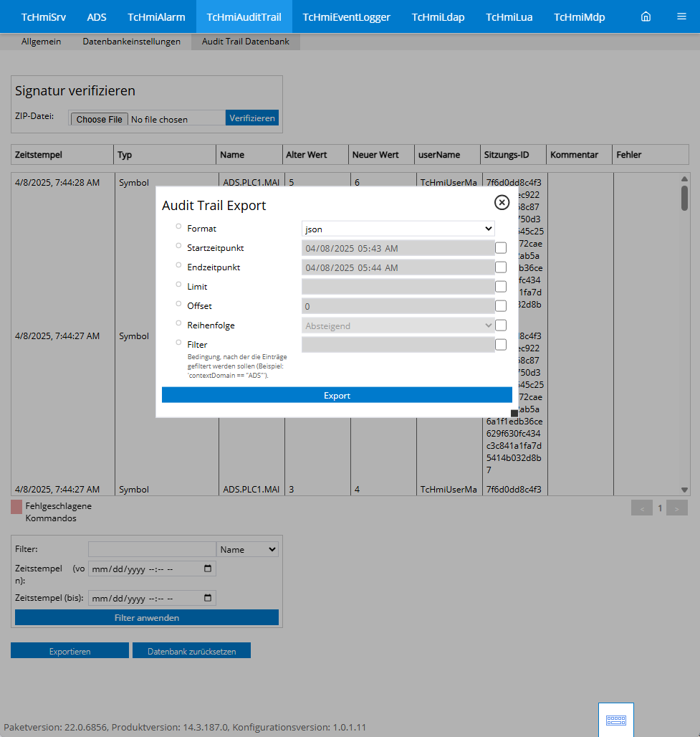Click the Fehler column header
The height and width of the screenshot is (737, 700).
tap(651, 155)
